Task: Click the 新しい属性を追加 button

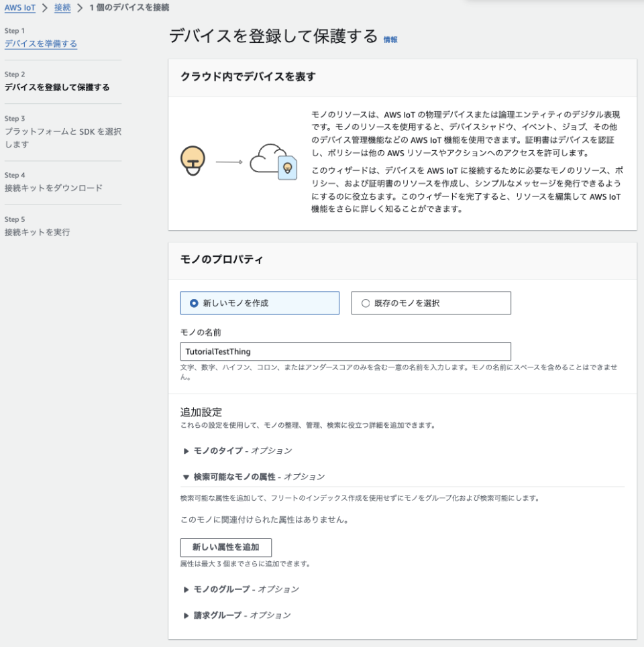Action: pos(225,548)
